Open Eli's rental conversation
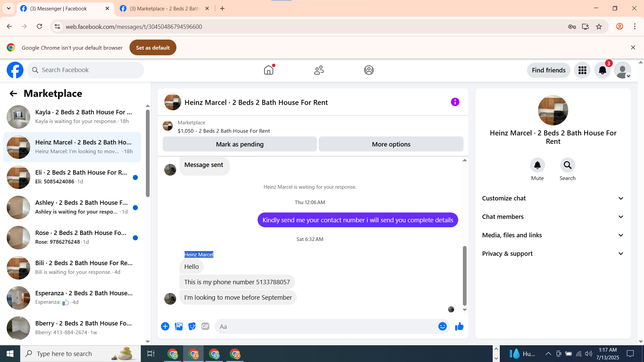Screen dimensions: 644x362 click(x=72, y=177)
